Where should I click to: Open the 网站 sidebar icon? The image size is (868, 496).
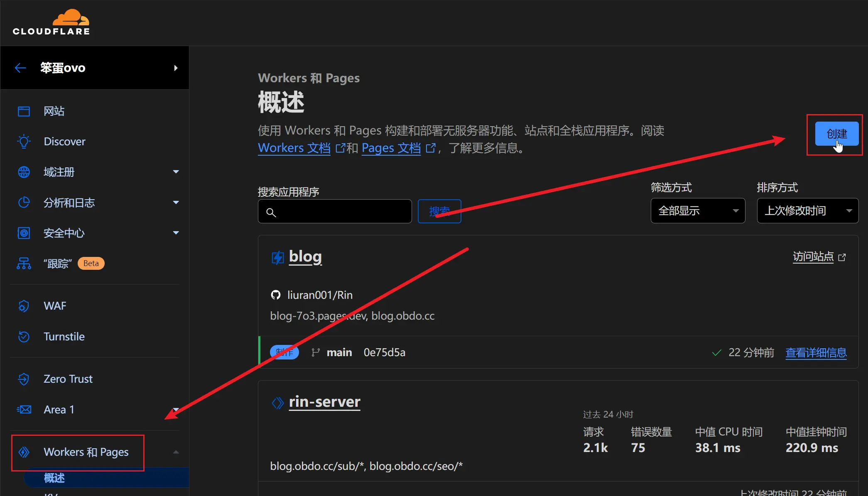(24, 111)
